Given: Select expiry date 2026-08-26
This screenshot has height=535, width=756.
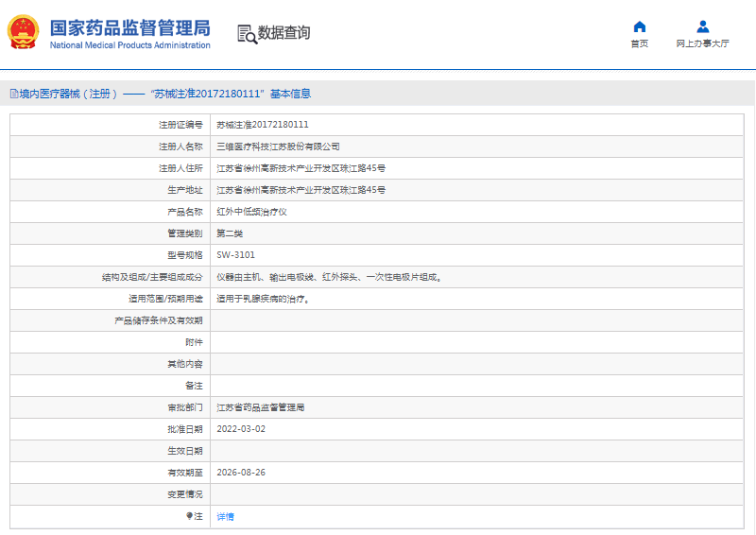Looking at the screenshot, I should coord(241,473).
